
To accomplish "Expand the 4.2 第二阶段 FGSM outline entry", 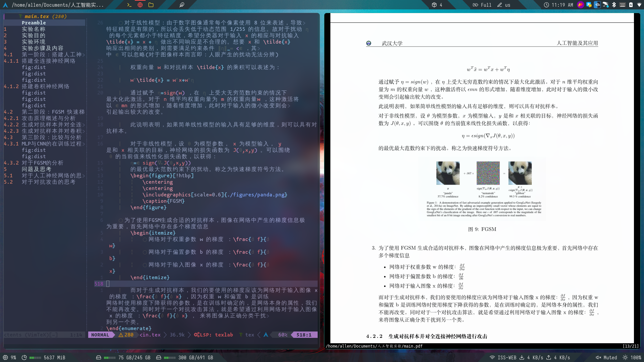I will click(53, 112).
